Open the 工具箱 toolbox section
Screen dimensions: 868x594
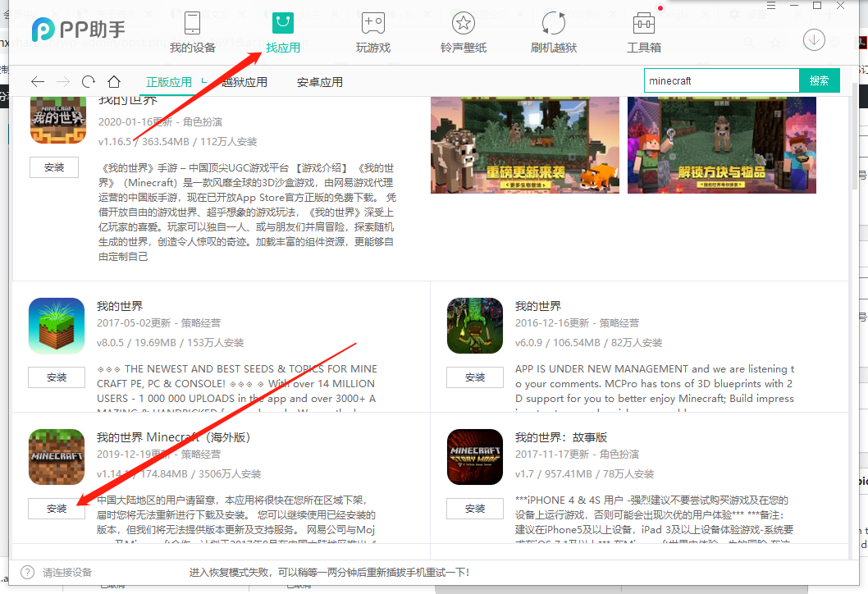click(x=644, y=32)
